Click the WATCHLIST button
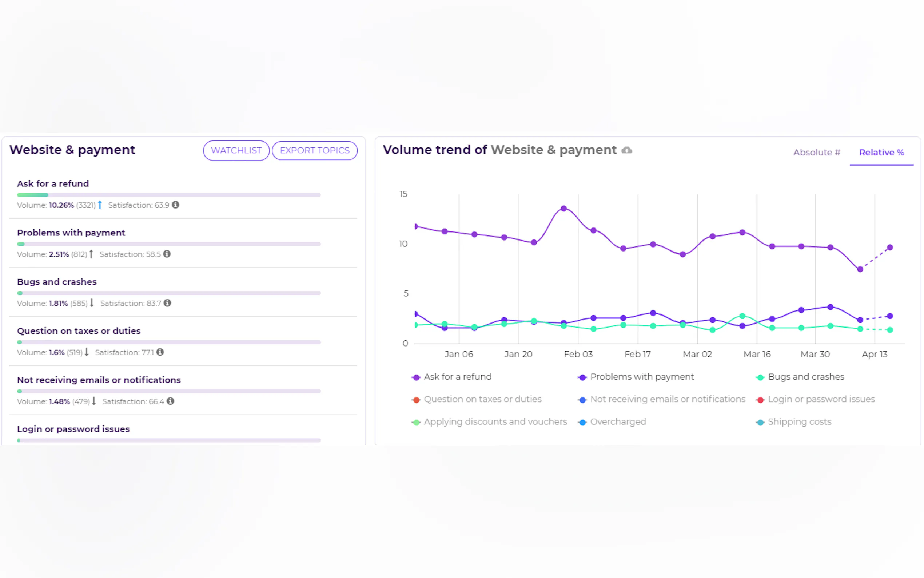Screen dimensions: 924x578 tap(236, 151)
